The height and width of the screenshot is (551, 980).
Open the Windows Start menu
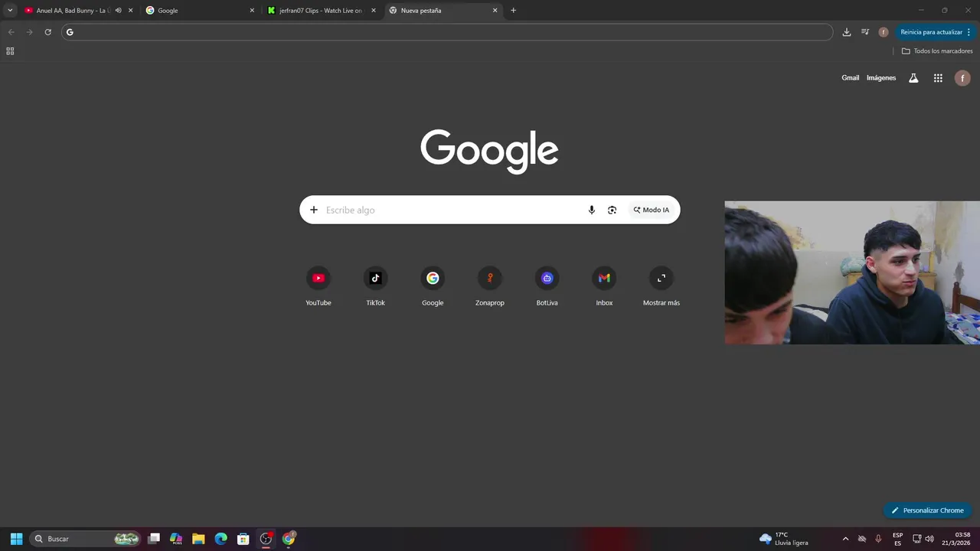[16, 539]
